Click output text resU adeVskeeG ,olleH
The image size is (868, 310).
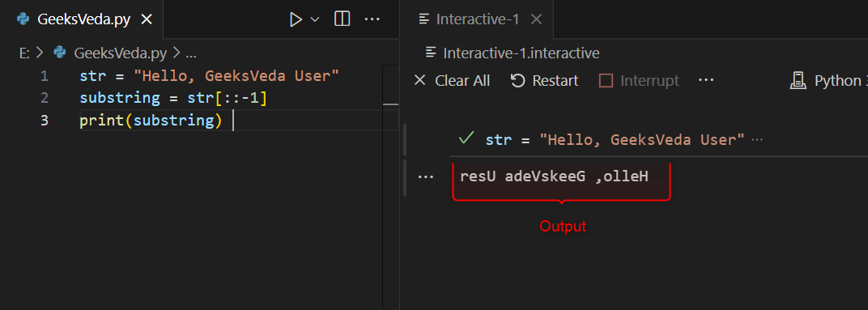pyautogui.click(x=554, y=177)
